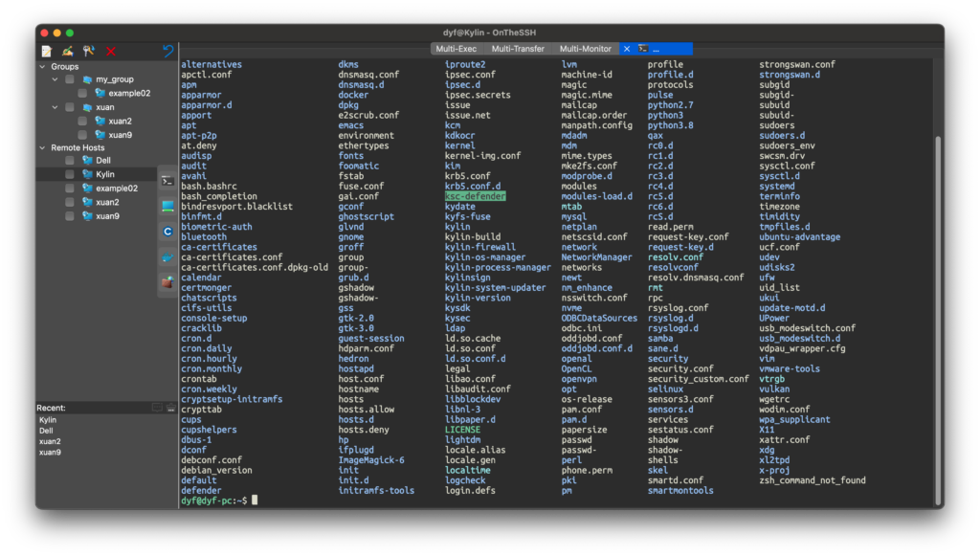Image resolution: width=980 pixels, height=556 pixels.
Task: Click the red X delete icon
Action: 111,51
